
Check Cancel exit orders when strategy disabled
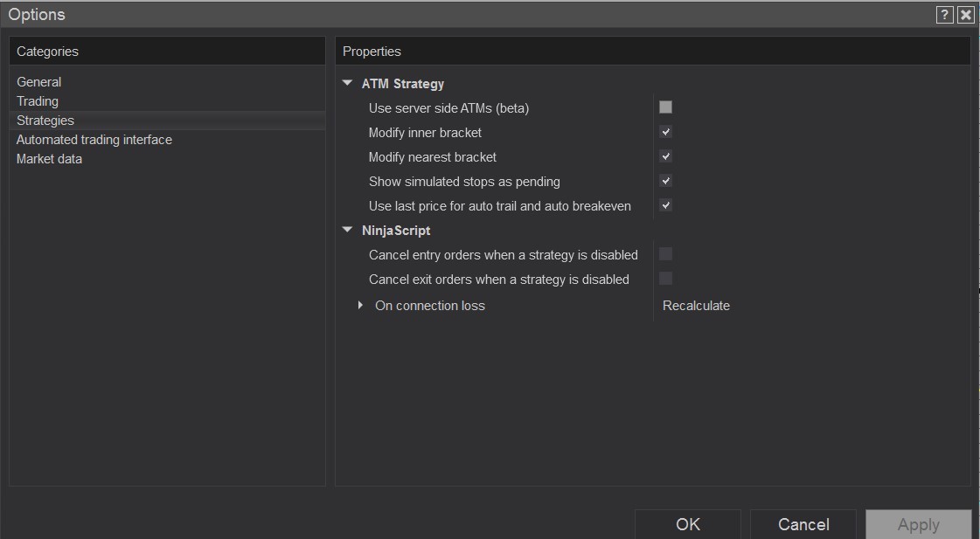(665, 279)
